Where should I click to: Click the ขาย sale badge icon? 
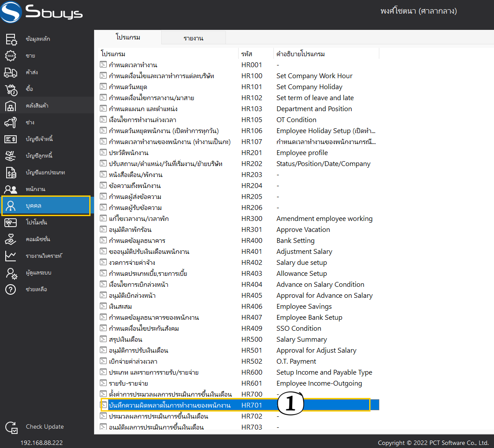click(11, 56)
